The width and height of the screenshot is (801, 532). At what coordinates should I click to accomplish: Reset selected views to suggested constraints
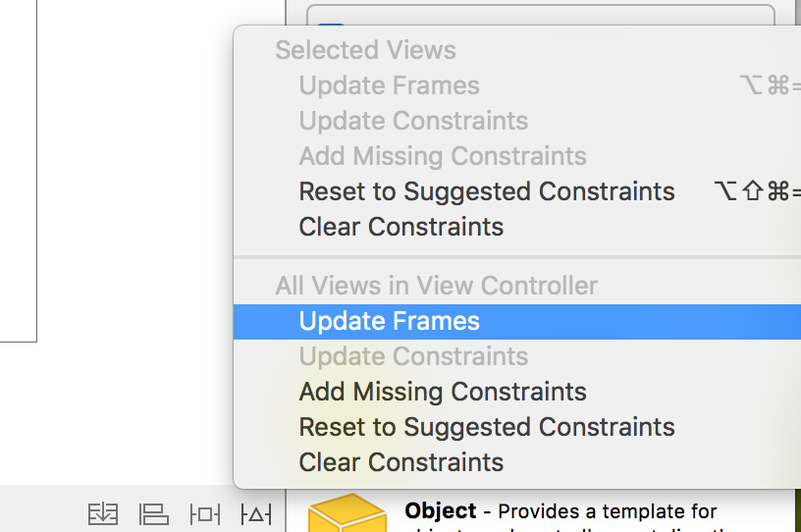pos(487,191)
